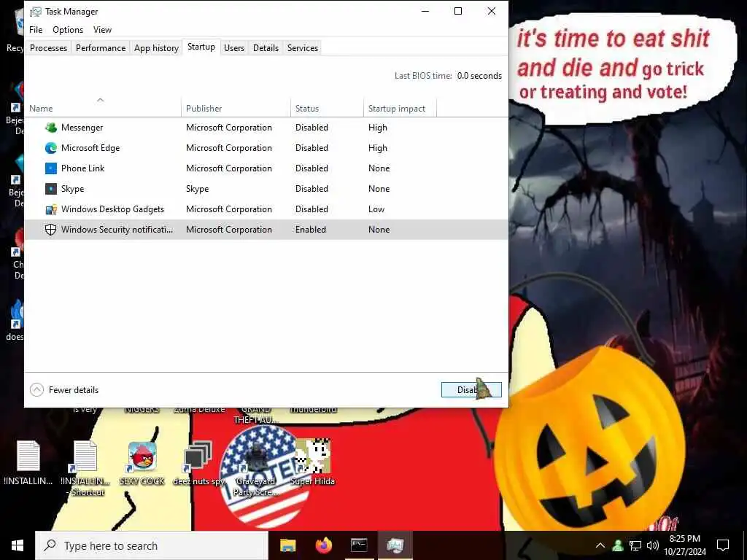Select the Phone Link row name
Screen dimensions: 747x560
coord(83,168)
